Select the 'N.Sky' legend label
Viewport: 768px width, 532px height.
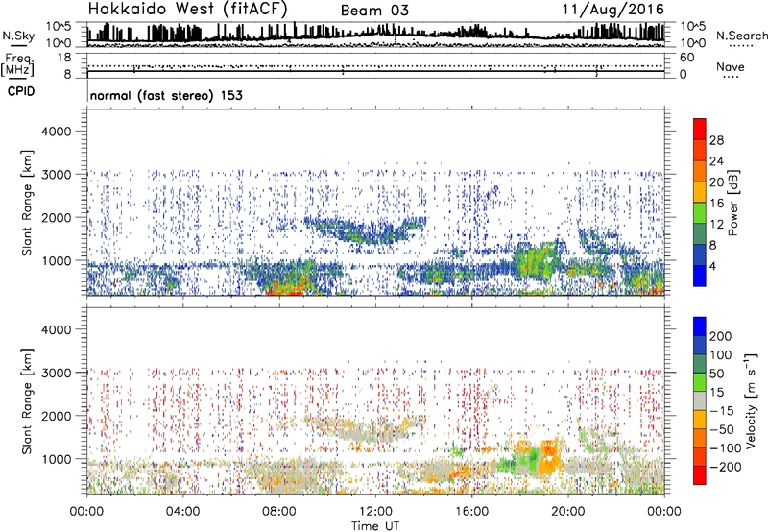tap(18, 36)
